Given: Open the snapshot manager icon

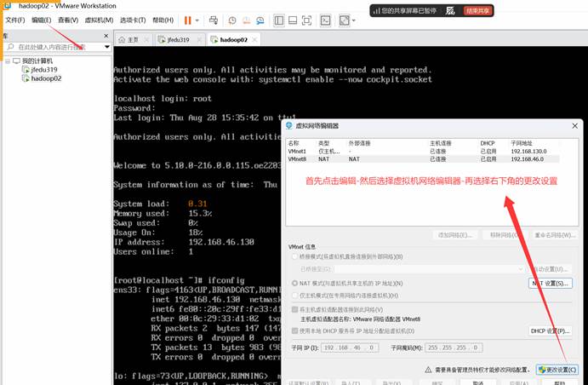Looking at the screenshot, I should point(260,20).
